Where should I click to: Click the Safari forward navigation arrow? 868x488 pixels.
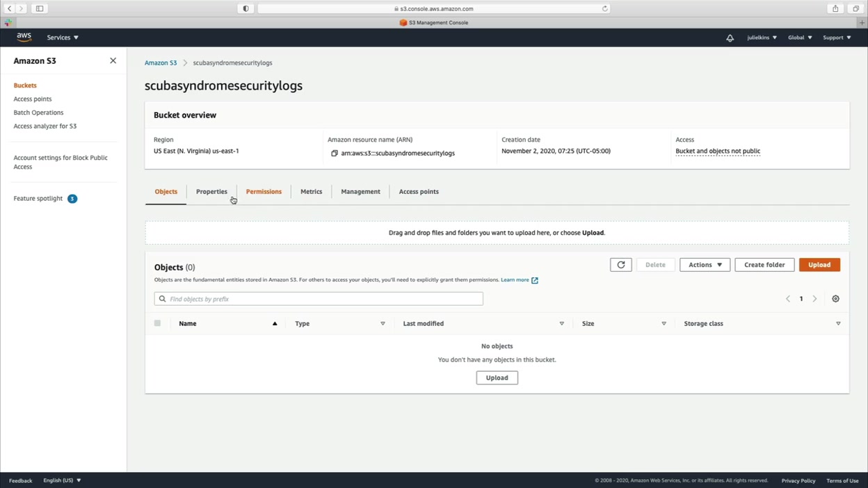coord(21,8)
